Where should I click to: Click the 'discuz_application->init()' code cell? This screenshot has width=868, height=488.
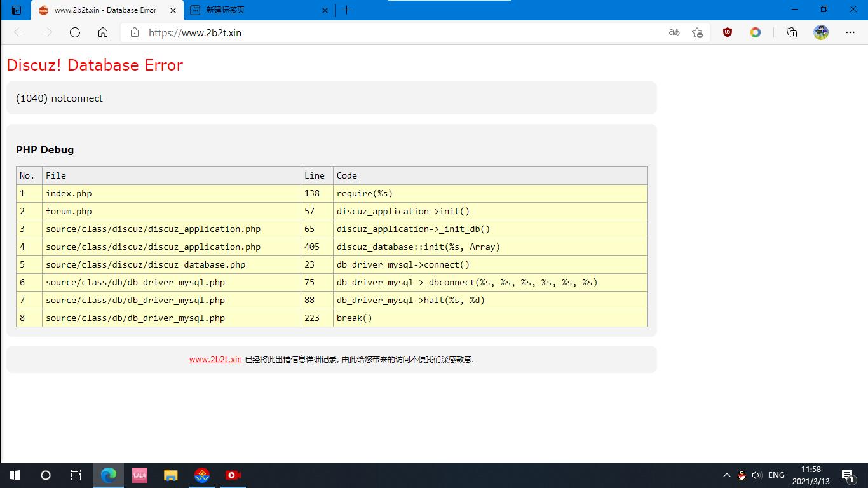(490, 211)
